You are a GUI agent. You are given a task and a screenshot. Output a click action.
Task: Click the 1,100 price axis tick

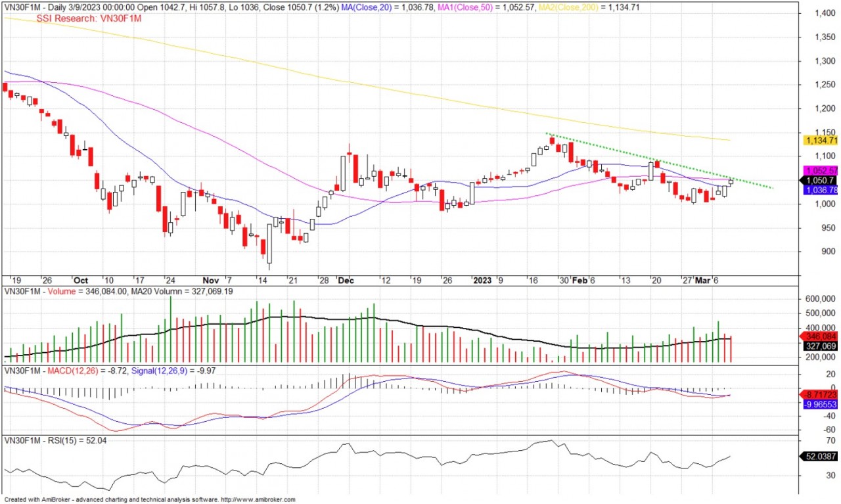pos(824,156)
